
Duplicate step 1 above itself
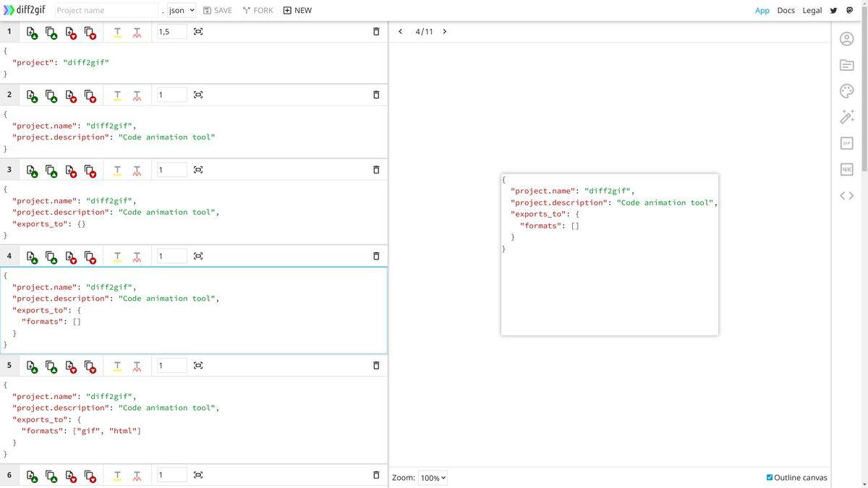point(51,33)
